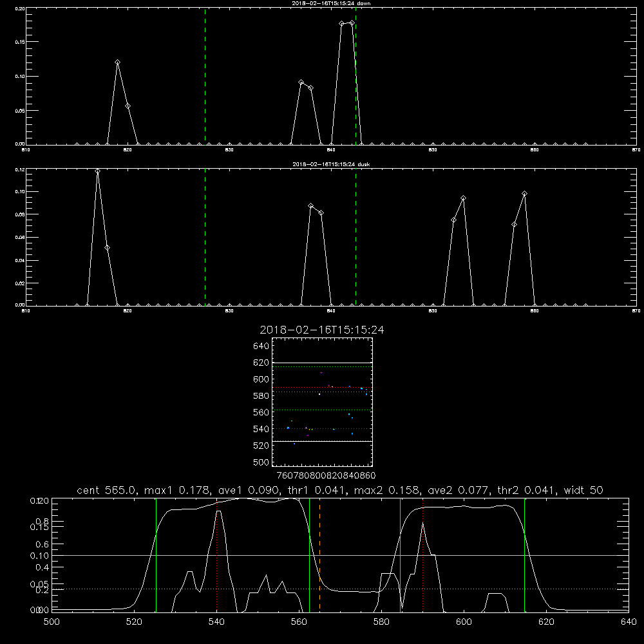Click the '0.04' y-axis label on the dusk plot
644x644 pixels.
[x=20, y=260]
